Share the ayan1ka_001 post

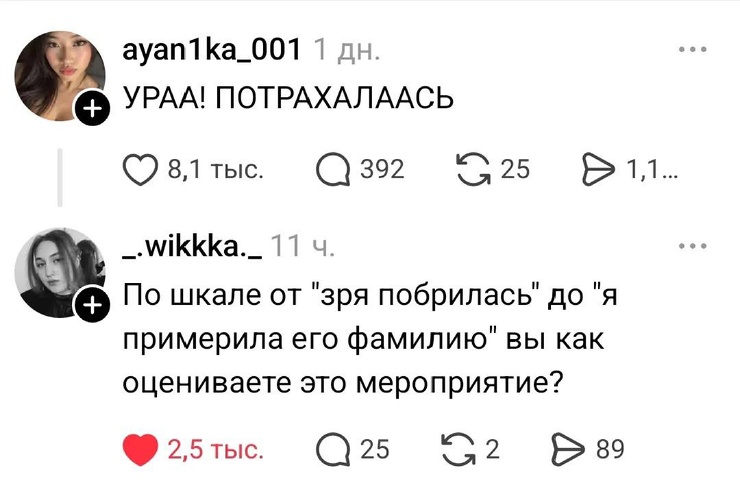point(598,170)
